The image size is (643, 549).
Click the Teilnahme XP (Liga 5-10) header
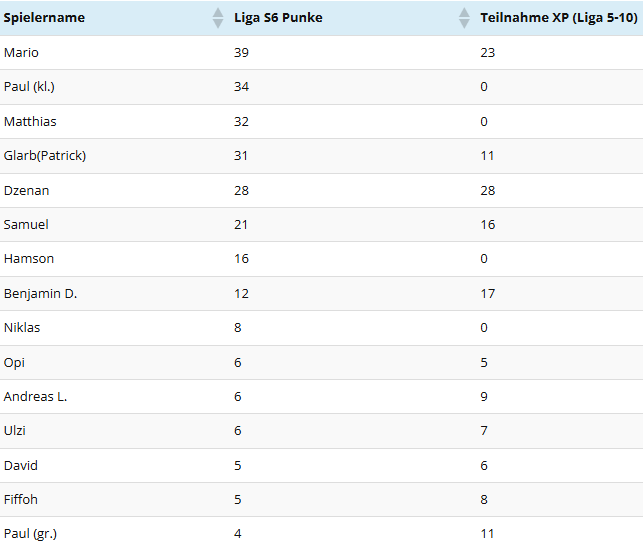pyautogui.click(x=558, y=18)
